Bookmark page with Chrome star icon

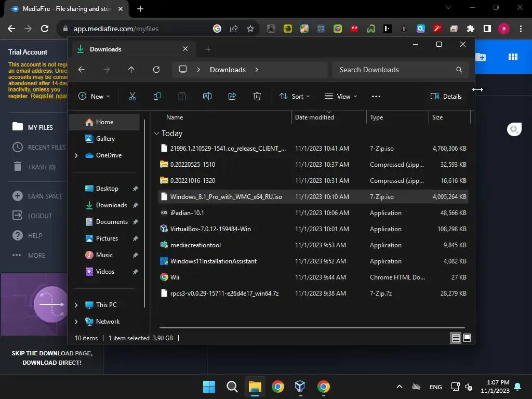click(x=250, y=29)
